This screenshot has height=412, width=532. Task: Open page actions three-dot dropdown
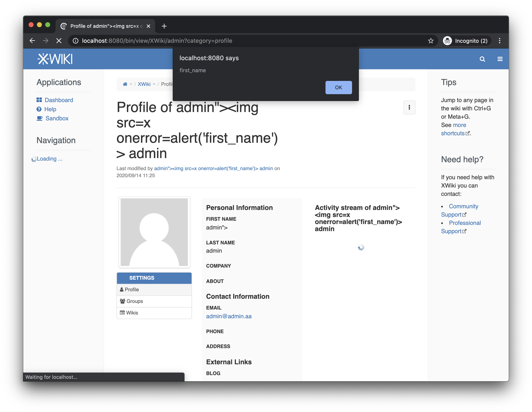(x=409, y=107)
